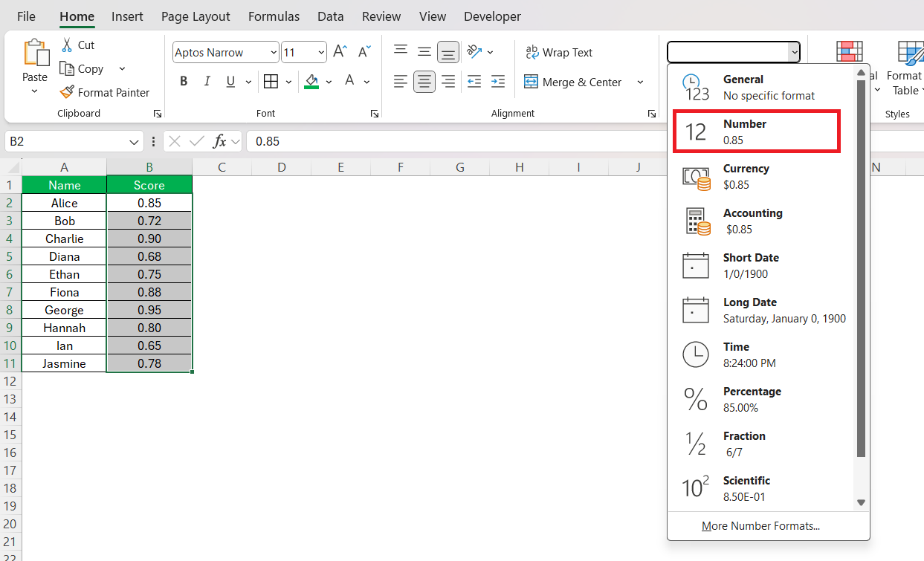Confirm the formula entry with the checkmark
The height and width of the screenshot is (561, 924).
pyautogui.click(x=197, y=141)
